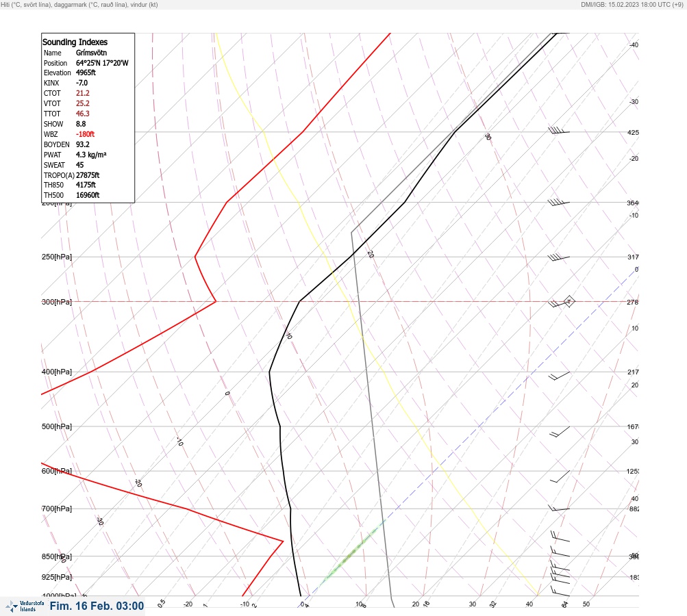Screen dimensions: 687x616
Task: Click the TH500 value 16960ft
Action: click(88, 195)
